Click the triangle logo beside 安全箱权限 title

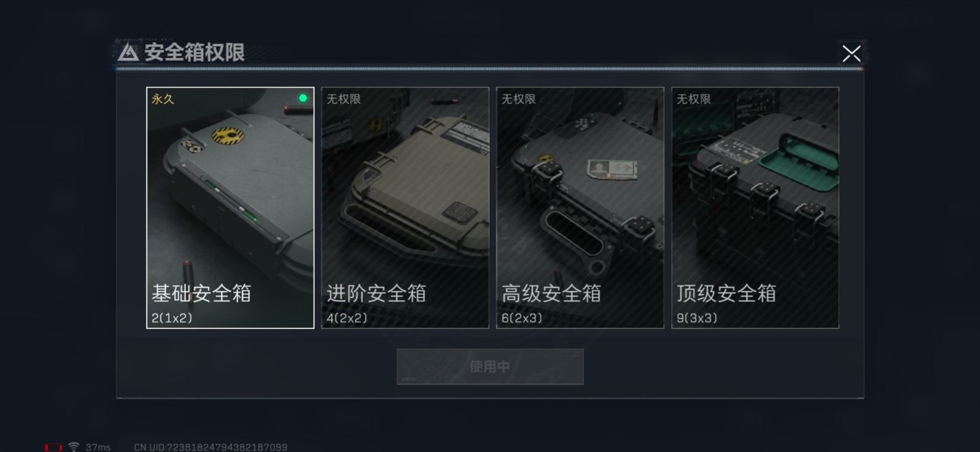(x=128, y=53)
